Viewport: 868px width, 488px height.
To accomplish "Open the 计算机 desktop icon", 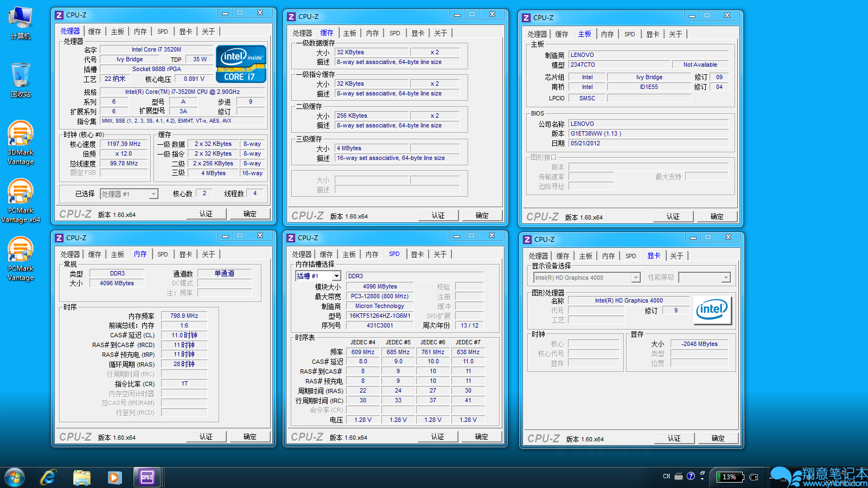I will click(21, 23).
